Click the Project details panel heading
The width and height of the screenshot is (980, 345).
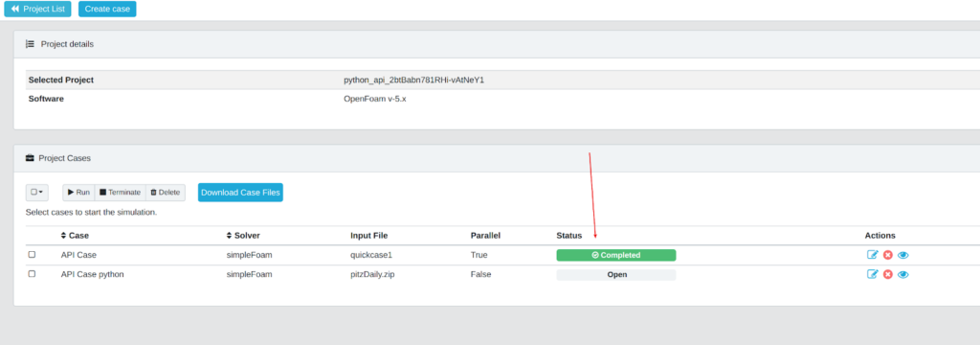coord(68,44)
